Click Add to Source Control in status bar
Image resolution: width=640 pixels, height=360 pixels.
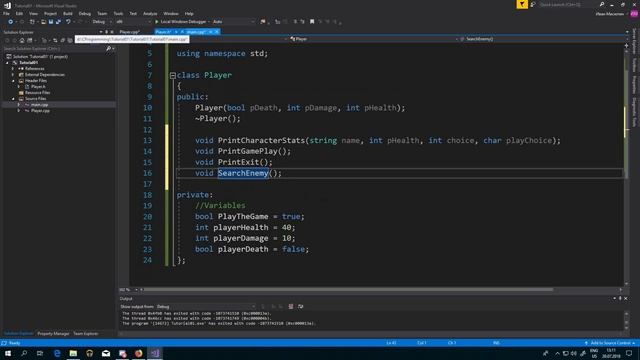click(x=610, y=343)
